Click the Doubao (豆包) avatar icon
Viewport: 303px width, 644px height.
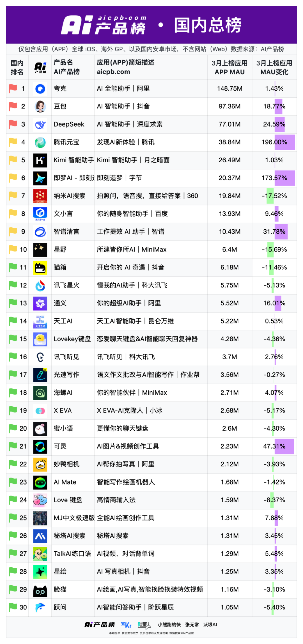[x=40, y=106]
